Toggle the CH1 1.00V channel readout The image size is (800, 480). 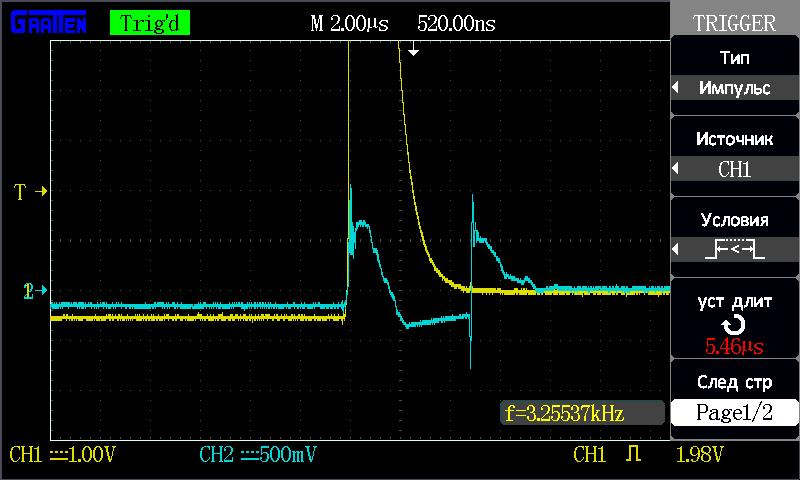click(62, 456)
